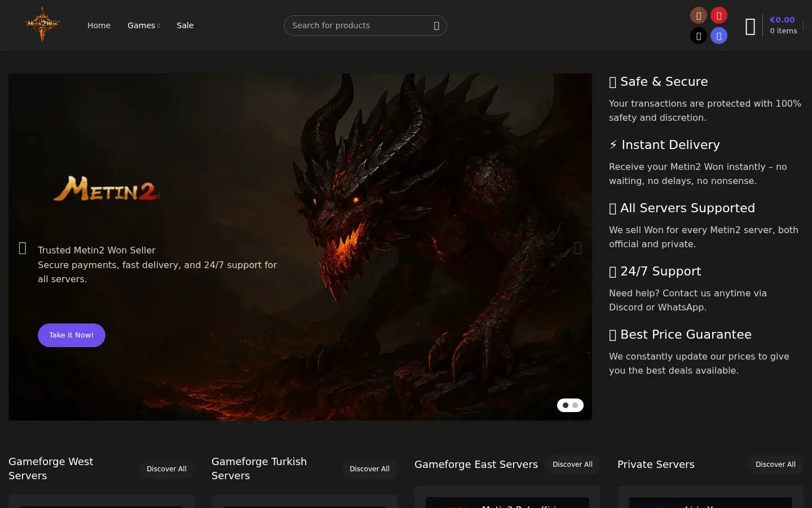Select the second slider pagination dot
Screen dimensions: 812x508
(x=575, y=405)
